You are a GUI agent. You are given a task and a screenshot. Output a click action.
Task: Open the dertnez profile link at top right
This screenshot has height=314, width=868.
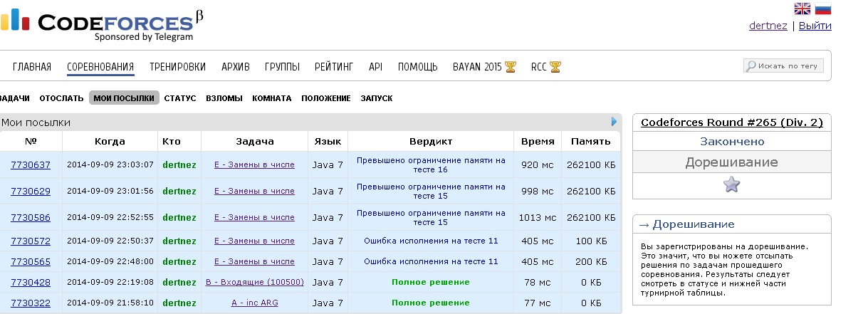coord(768,26)
